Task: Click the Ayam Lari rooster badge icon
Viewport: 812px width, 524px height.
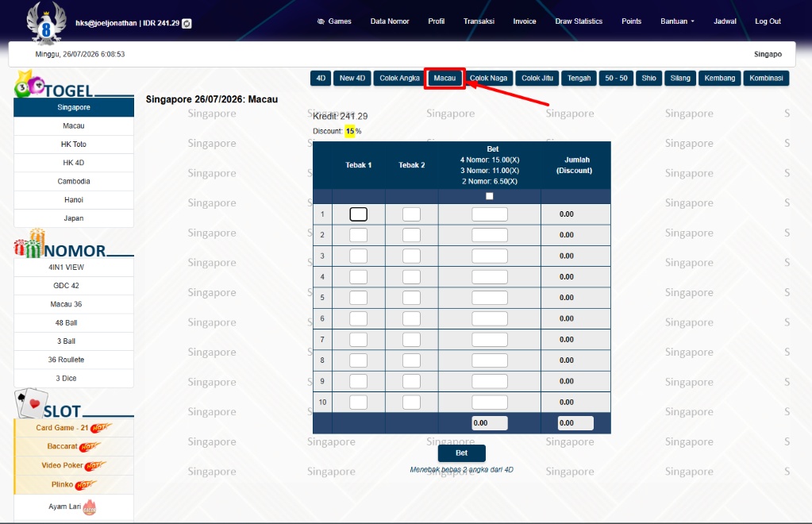Action: pyautogui.click(x=90, y=507)
